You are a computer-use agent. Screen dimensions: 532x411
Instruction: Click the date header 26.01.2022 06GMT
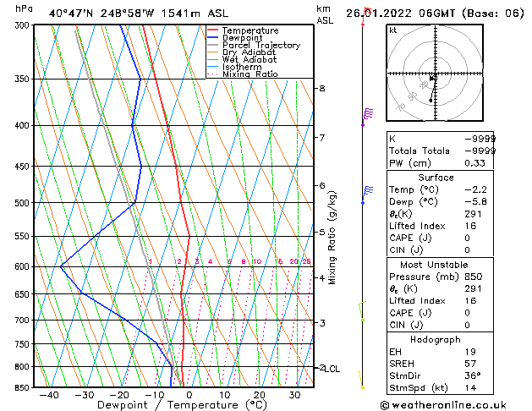(400, 14)
